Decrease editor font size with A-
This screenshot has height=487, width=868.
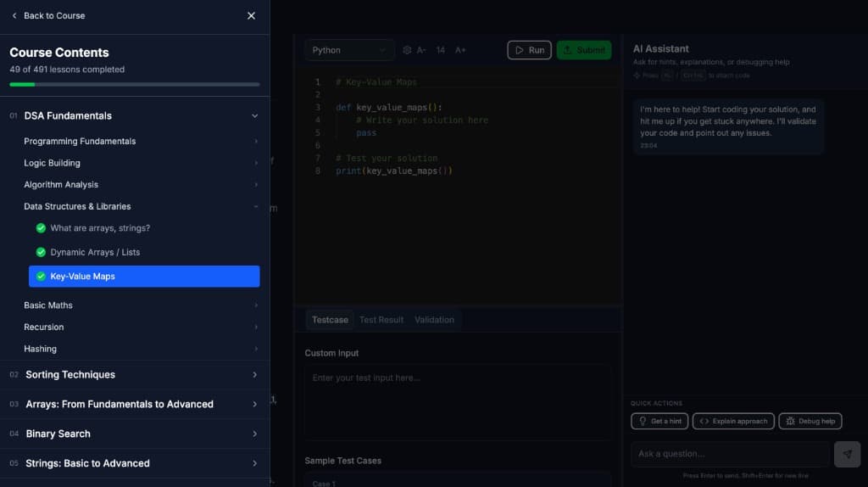click(x=421, y=50)
